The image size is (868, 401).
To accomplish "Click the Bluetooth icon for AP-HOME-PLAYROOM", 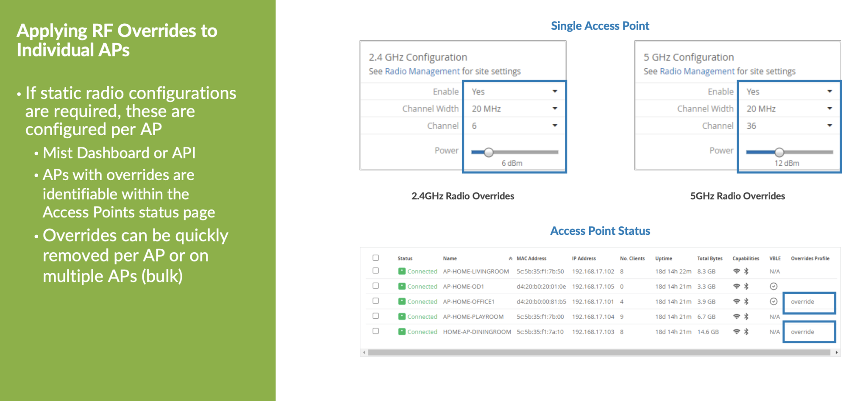I will tap(746, 317).
